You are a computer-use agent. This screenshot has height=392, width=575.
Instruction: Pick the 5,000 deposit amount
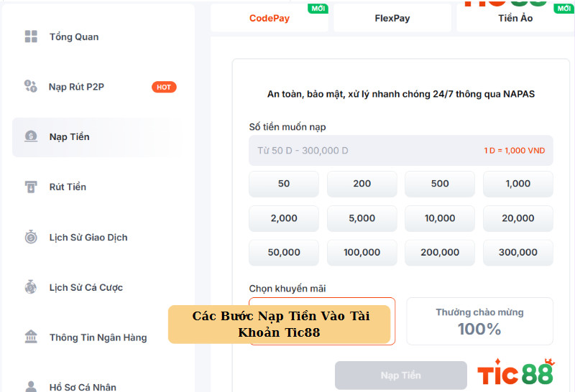[x=362, y=218]
